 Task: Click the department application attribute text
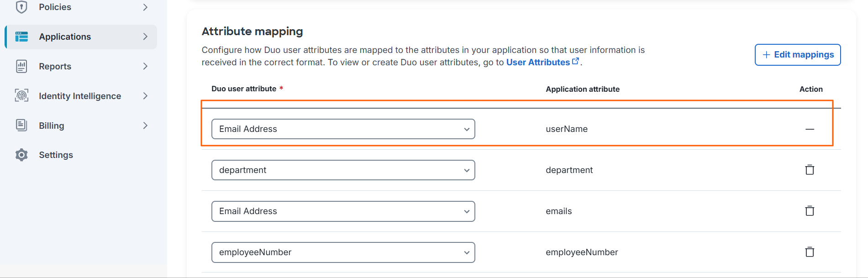point(569,170)
